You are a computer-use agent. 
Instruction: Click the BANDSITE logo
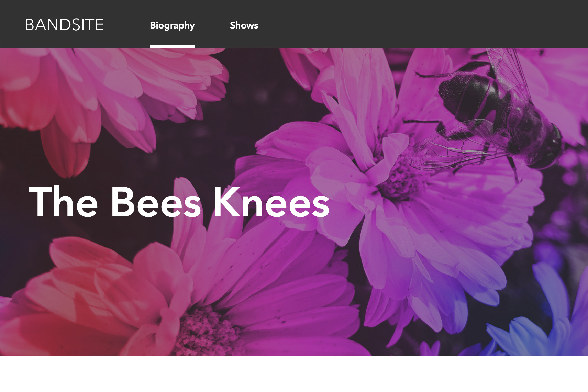coord(64,25)
